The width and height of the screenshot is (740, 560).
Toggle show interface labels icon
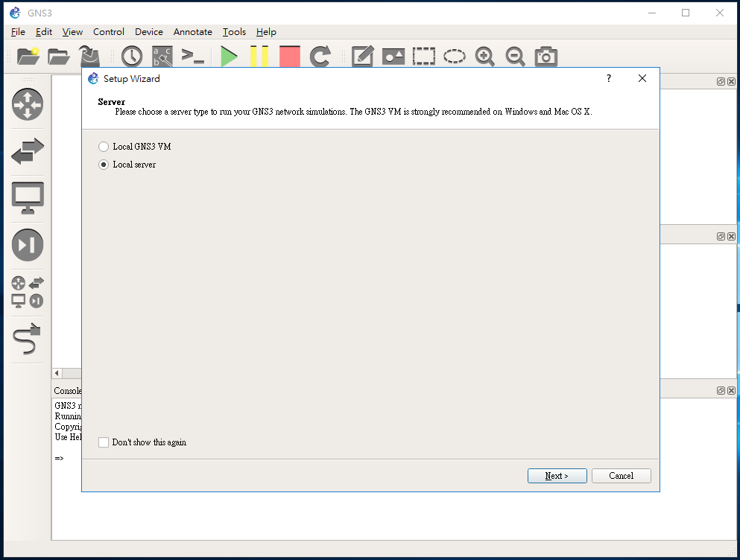(x=162, y=56)
